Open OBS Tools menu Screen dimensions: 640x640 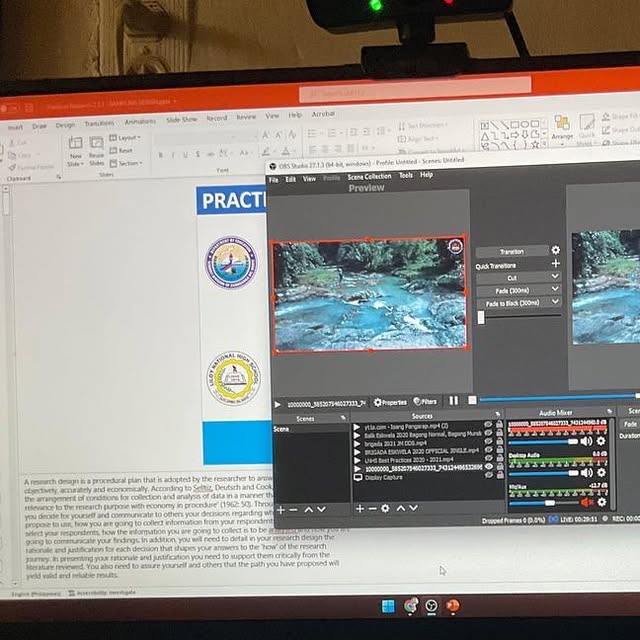tap(406, 176)
